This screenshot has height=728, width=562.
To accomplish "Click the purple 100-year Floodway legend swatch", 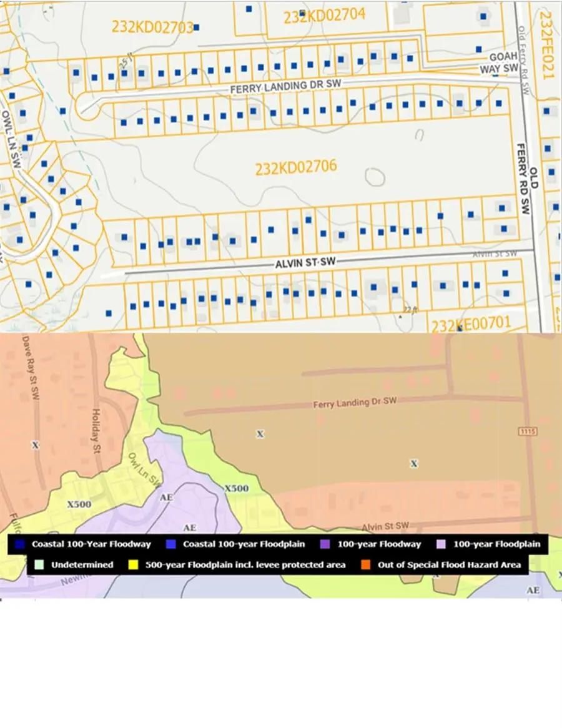I will tap(325, 544).
